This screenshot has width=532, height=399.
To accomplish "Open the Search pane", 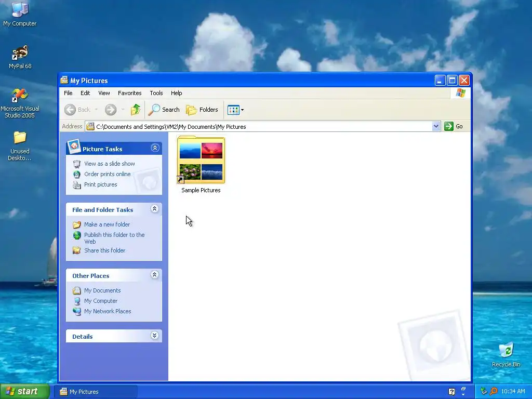I will coord(164,110).
